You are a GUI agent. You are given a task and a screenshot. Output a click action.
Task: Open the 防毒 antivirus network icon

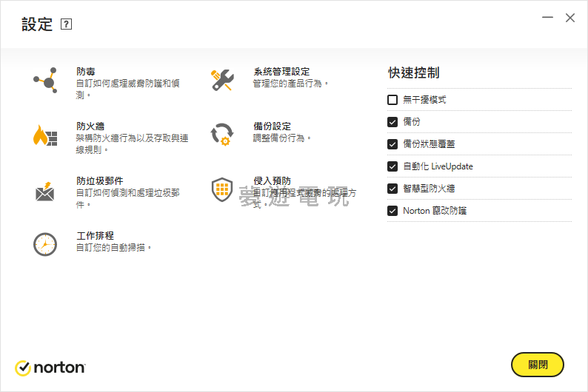pyautogui.click(x=45, y=80)
